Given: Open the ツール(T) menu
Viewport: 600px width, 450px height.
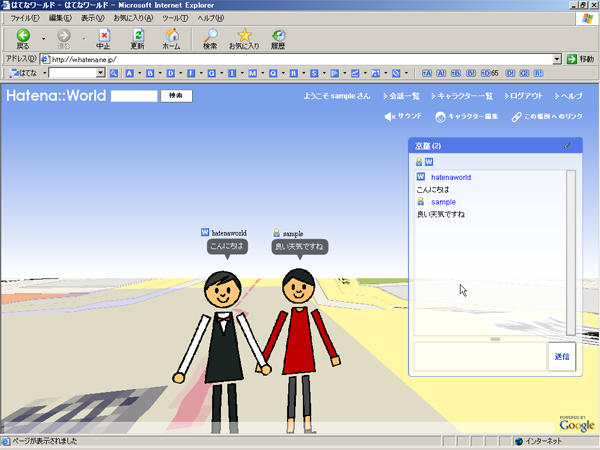Looking at the screenshot, I should [x=175, y=18].
